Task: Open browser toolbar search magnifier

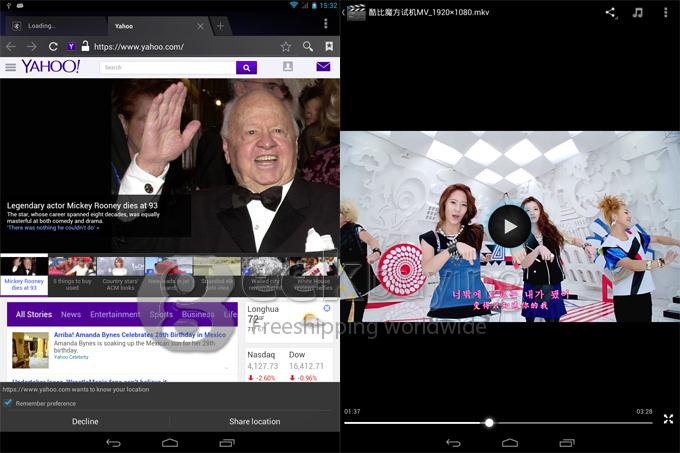Action: pos(307,46)
